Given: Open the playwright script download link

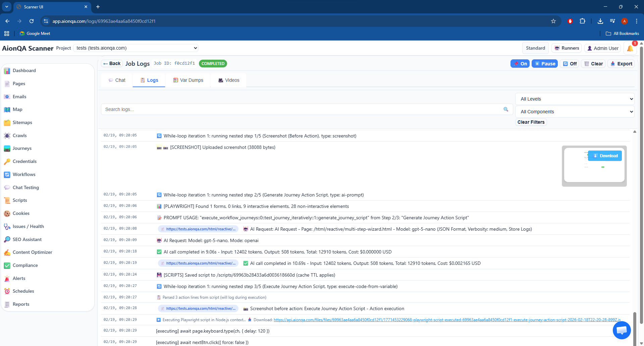Looking at the screenshot, I should [447, 320].
